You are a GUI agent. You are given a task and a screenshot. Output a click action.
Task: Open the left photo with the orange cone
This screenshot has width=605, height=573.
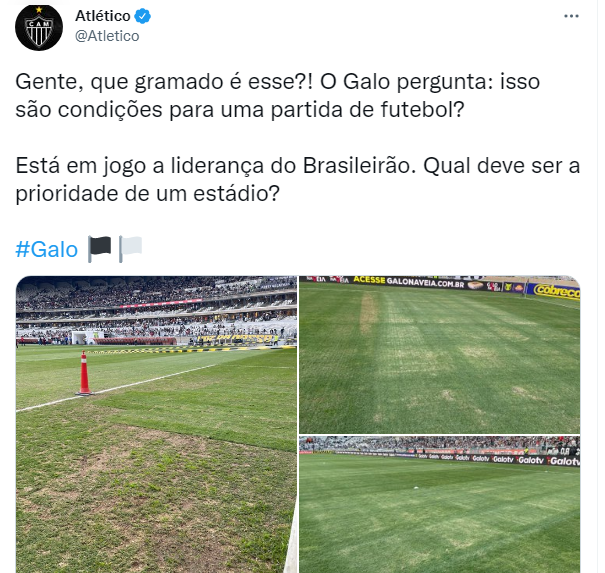pos(156,424)
